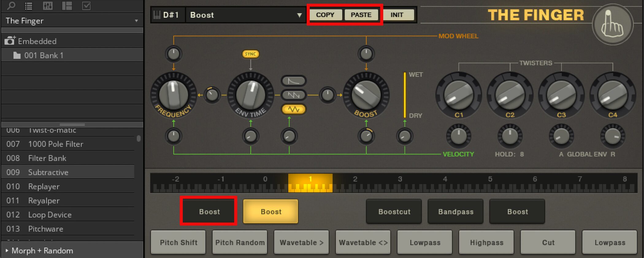
Task: Select preset 010 Replayer
Action: click(x=68, y=186)
